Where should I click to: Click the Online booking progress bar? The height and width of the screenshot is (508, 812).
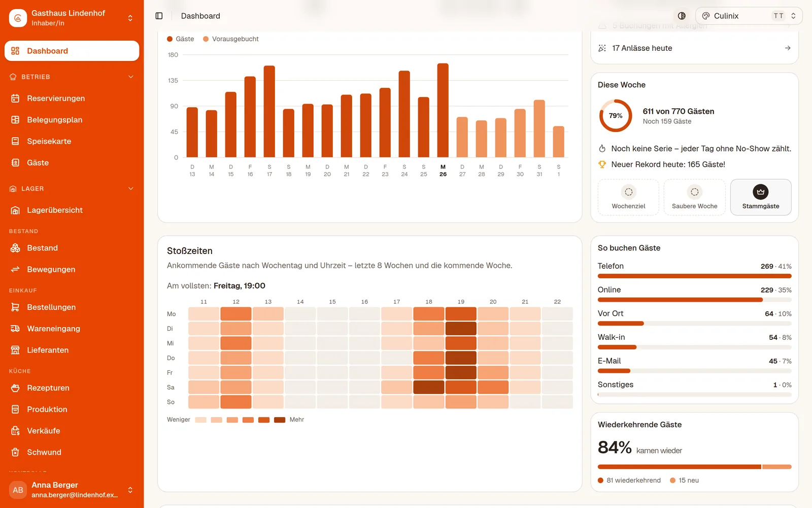(694, 300)
